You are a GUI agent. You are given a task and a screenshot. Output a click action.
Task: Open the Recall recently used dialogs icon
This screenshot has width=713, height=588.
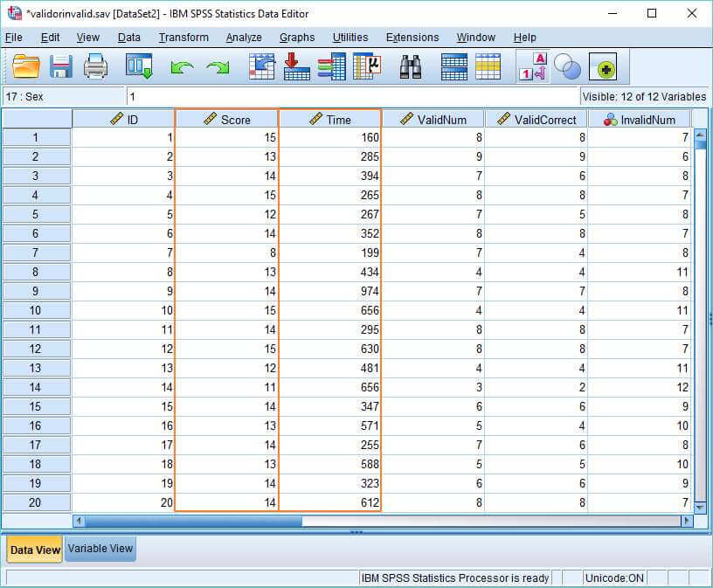[139, 66]
